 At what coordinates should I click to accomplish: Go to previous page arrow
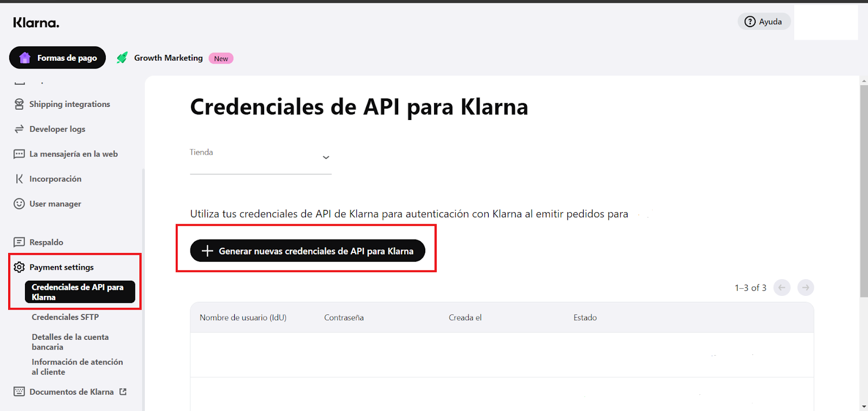pos(782,288)
